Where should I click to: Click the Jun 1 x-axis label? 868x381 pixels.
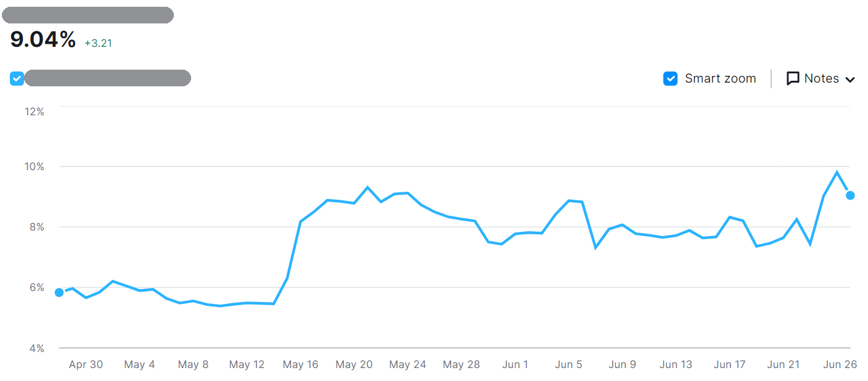click(515, 364)
